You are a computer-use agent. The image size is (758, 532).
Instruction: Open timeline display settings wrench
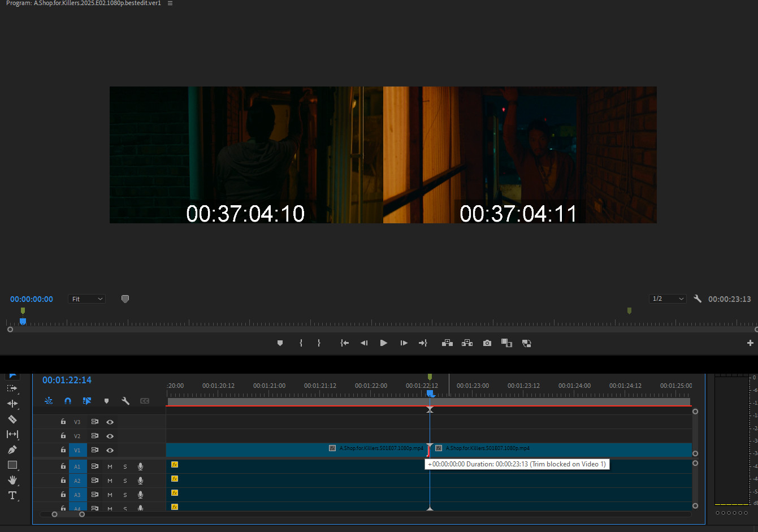click(x=125, y=401)
